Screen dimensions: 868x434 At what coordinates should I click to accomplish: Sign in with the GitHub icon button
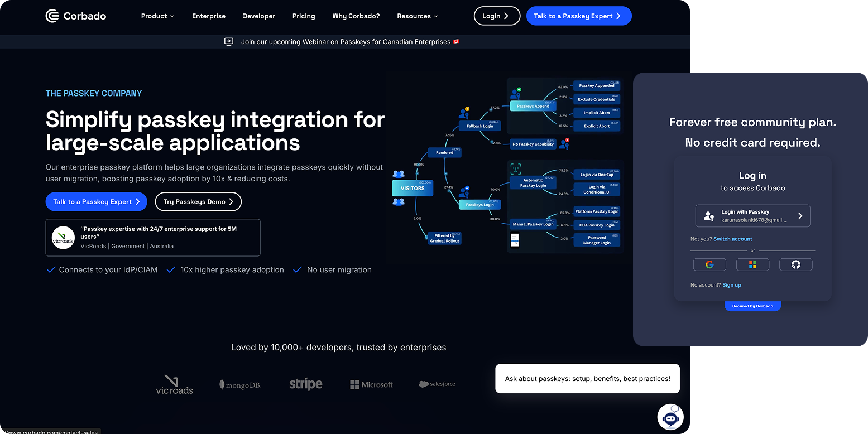796,264
